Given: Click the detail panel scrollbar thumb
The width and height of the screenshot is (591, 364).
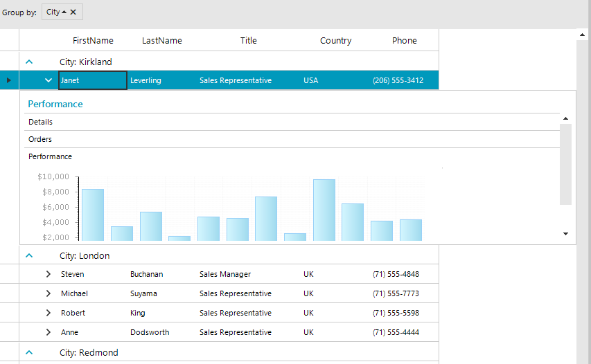Looking at the screenshot, I should coord(566,164).
